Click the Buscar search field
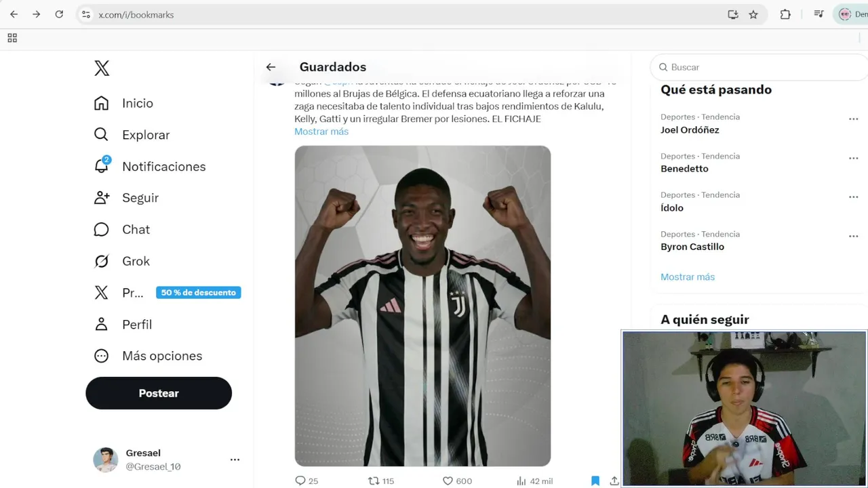 click(x=759, y=67)
